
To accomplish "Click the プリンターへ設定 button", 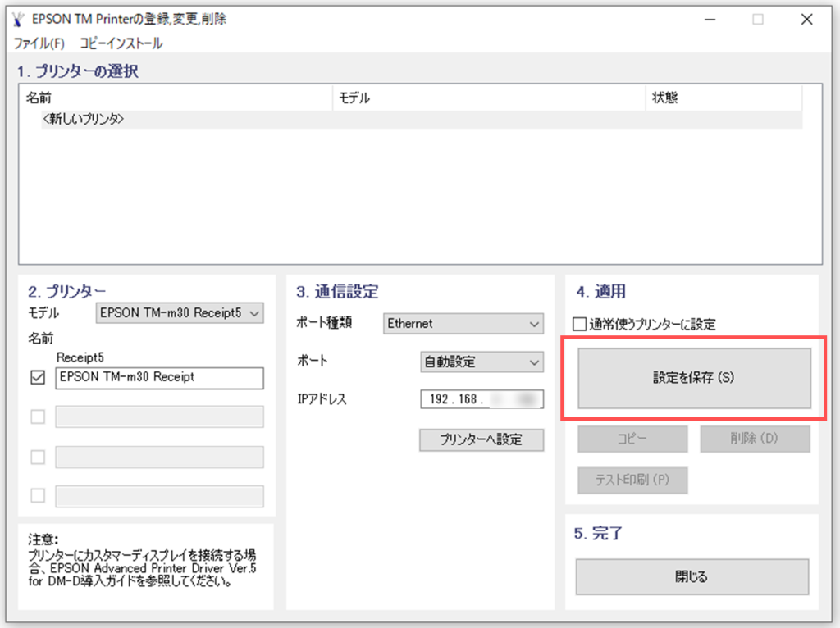I will tap(482, 440).
